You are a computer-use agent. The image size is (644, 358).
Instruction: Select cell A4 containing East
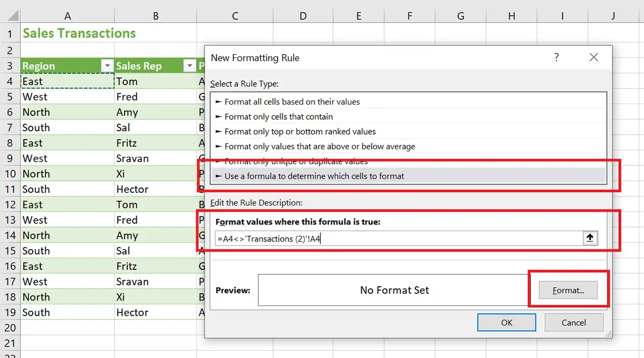point(68,82)
